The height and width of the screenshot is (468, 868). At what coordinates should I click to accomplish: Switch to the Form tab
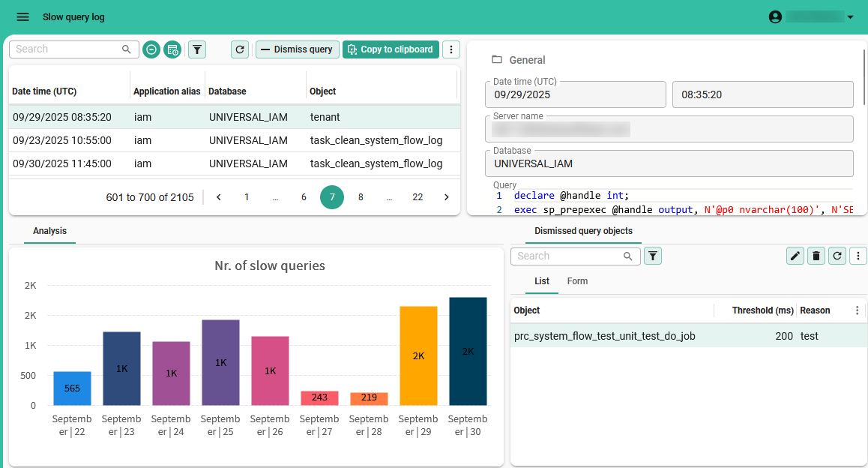(x=577, y=281)
